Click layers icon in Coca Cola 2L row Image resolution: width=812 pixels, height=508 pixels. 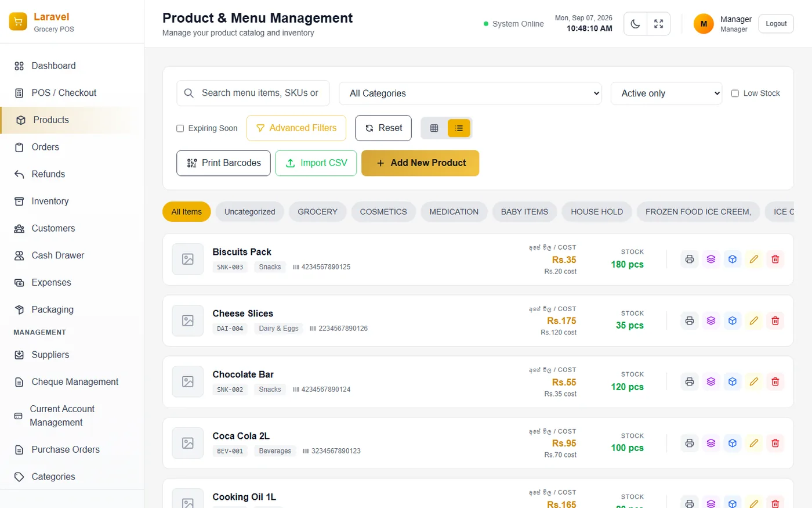click(x=711, y=443)
